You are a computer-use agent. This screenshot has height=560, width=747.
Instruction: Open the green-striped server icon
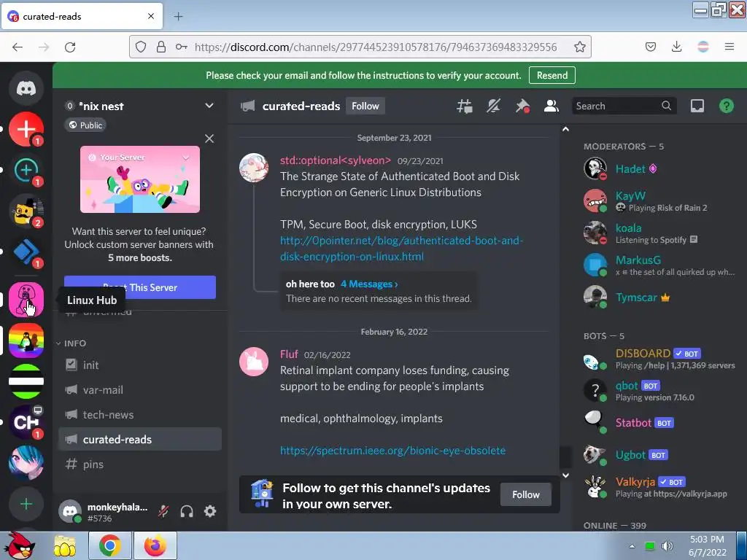26,381
